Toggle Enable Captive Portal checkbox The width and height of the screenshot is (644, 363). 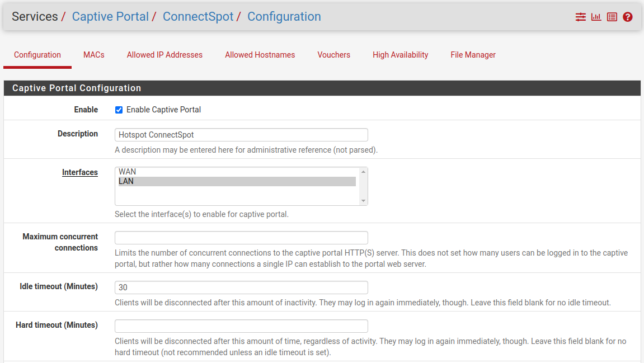pyautogui.click(x=119, y=110)
